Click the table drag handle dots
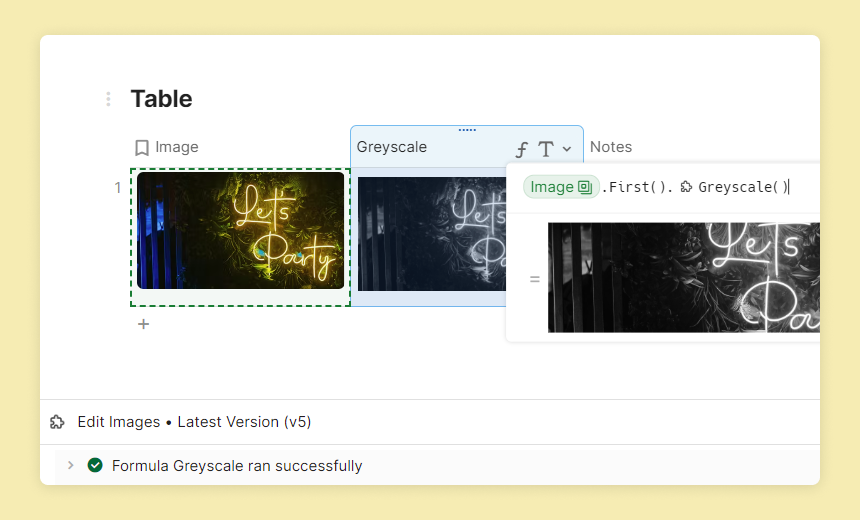 click(108, 99)
